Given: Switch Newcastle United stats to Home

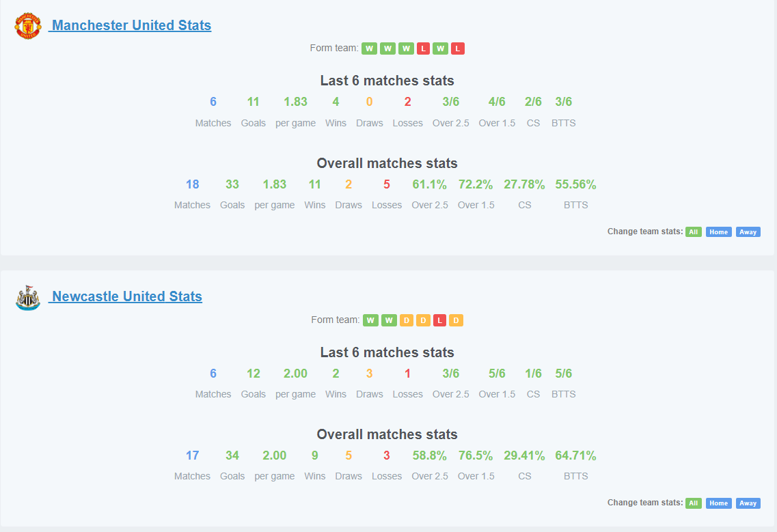Looking at the screenshot, I should click(x=718, y=503).
